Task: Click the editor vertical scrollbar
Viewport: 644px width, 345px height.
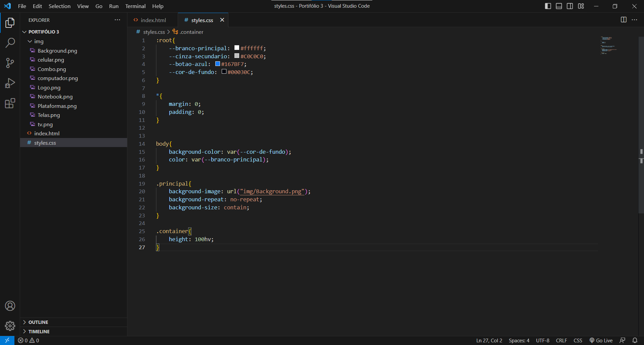Action: click(x=641, y=125)
